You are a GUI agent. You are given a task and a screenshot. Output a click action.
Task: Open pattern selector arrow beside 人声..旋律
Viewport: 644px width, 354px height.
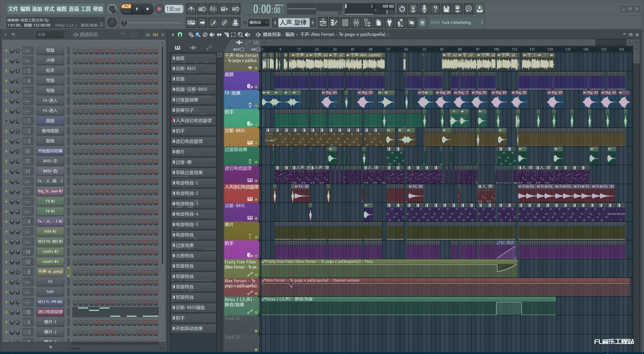point(275,23)
